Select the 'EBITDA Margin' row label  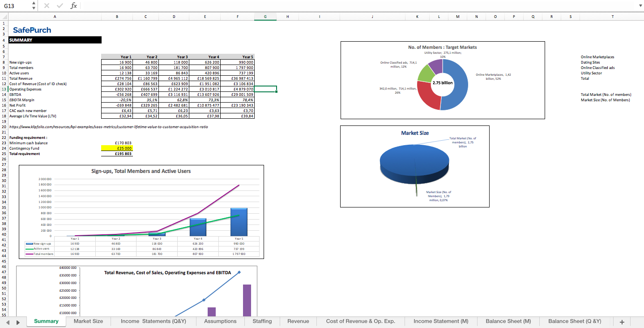[x=22, y=100]
